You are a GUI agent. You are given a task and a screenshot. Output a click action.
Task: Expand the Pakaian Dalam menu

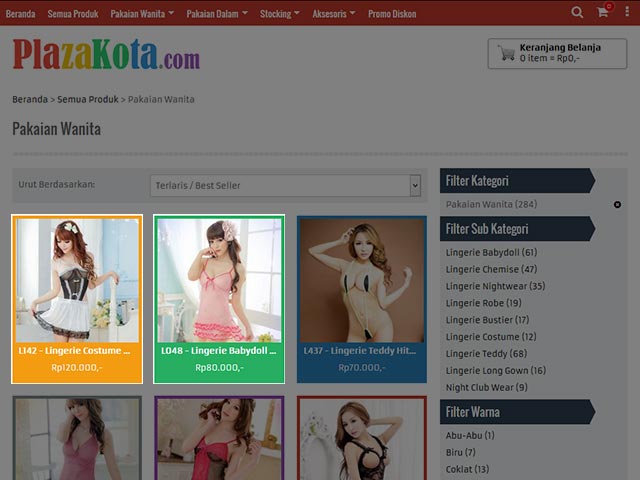[x=218, y=13]
